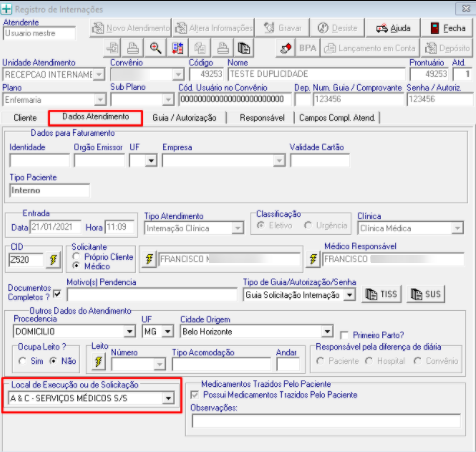Image resolution: width=476 pixels, height=452 pixels.
Task: Click the CID code field Z520
Action: (26, 259)
